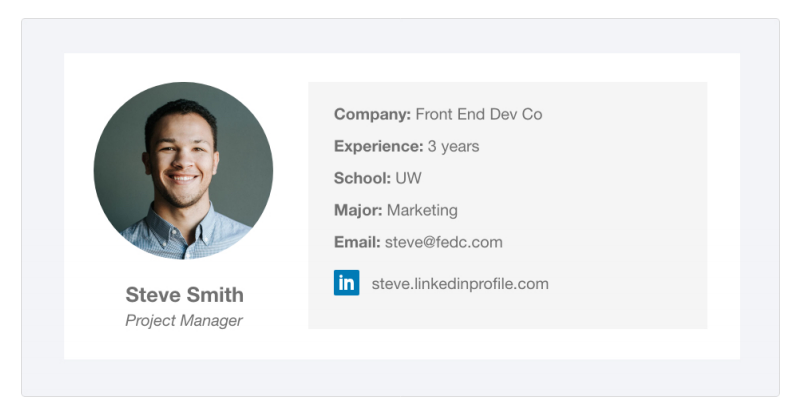Click the bold Experience label
Viewport: 806px width, 408px height.
(x=378, y=146)
